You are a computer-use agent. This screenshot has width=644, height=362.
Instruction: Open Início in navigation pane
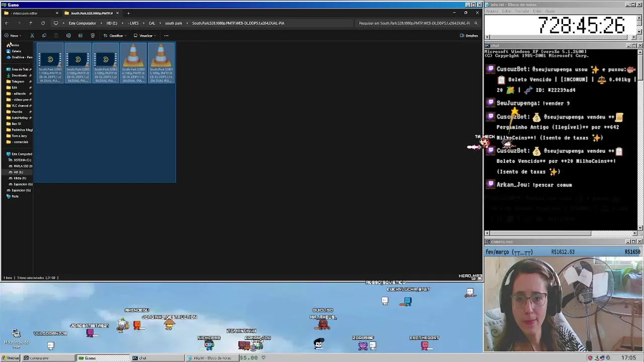click(14, 45)
